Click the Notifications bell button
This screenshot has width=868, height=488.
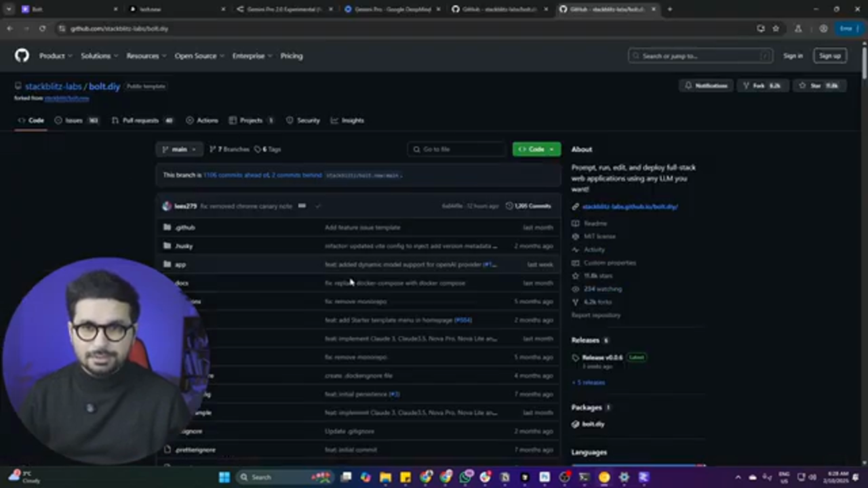pyautogui.click(x=707, y=85)
